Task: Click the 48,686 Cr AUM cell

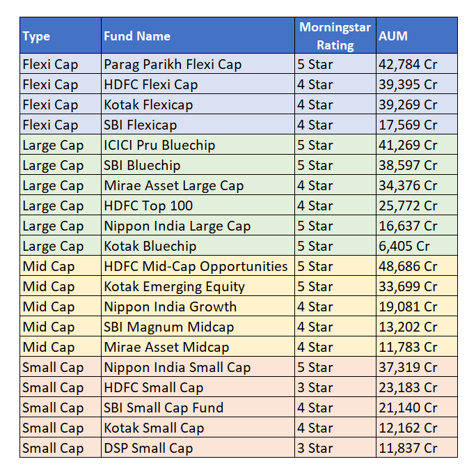Action: [x=408, y=266]
